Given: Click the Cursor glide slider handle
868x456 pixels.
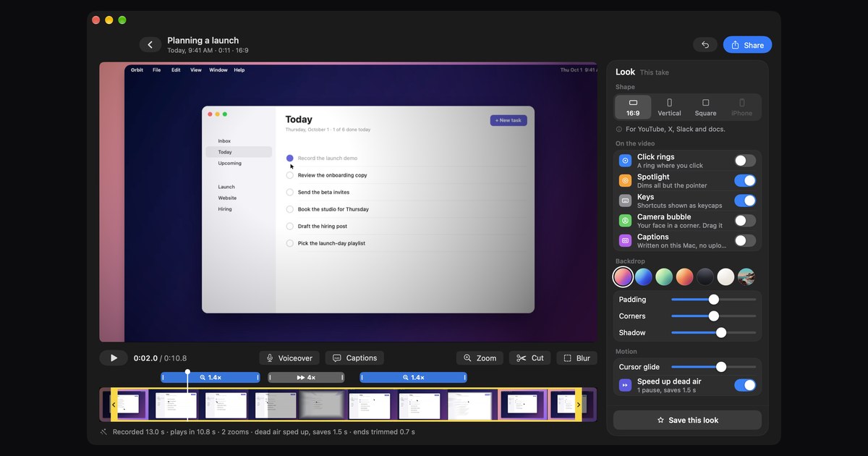Looking at the screenshot, I should (x=721, y=367).
